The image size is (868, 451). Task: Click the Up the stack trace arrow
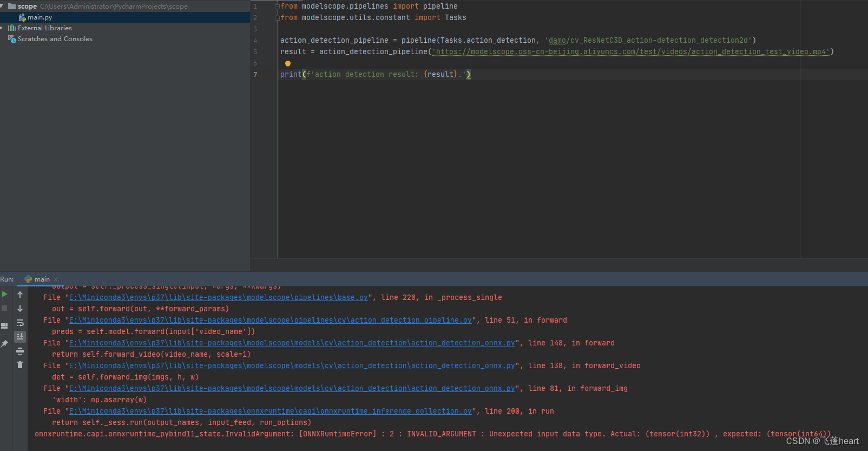[20, 295]
